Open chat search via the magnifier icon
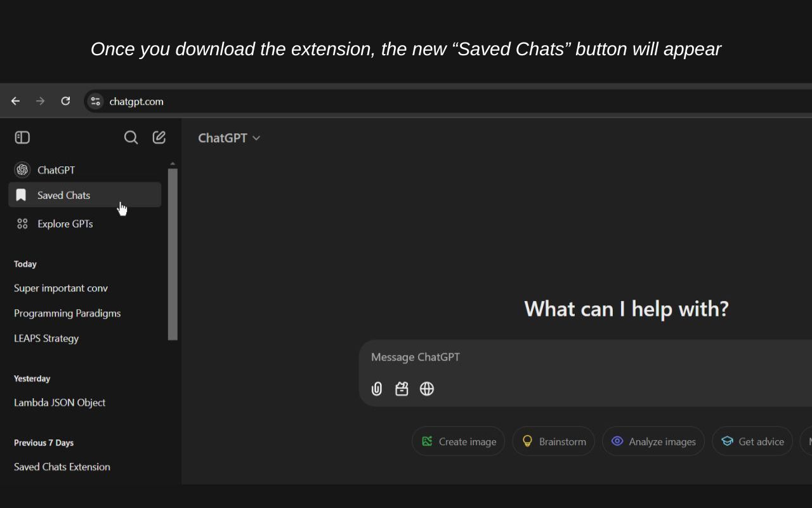812x508 pixels. [x=131, y=137]
